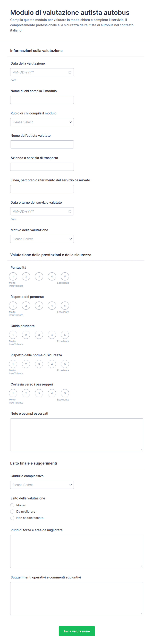Screen dimensions: 152x644
Task: Rate Rispetto del percorso with score 3
Action: [39, 306]
